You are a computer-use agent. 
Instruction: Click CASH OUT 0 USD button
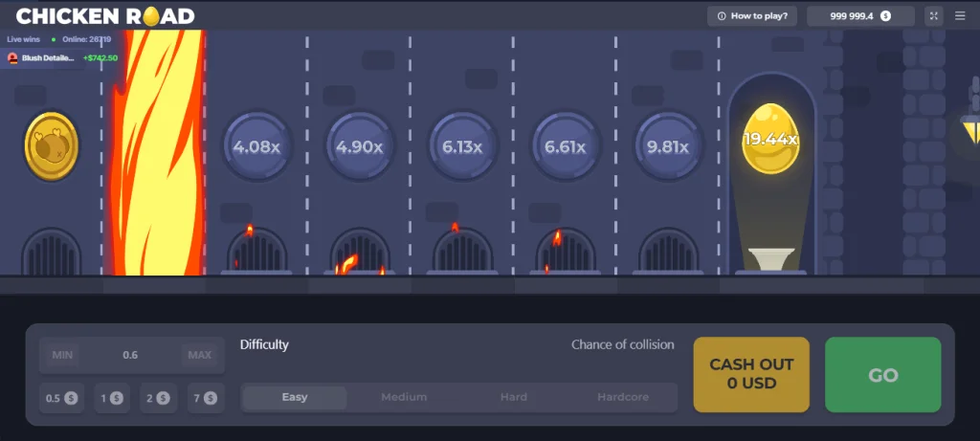pyautogui.click(x=751, y=374)
